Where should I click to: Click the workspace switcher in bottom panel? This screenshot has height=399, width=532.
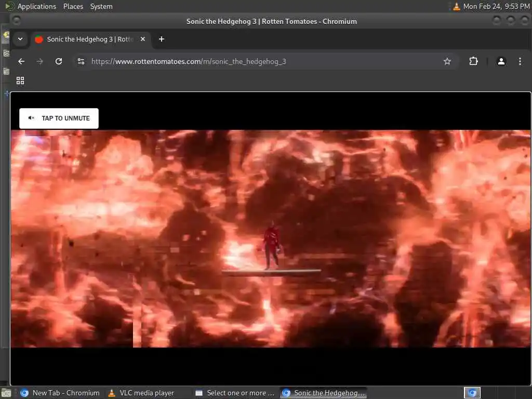pos(472,393)
